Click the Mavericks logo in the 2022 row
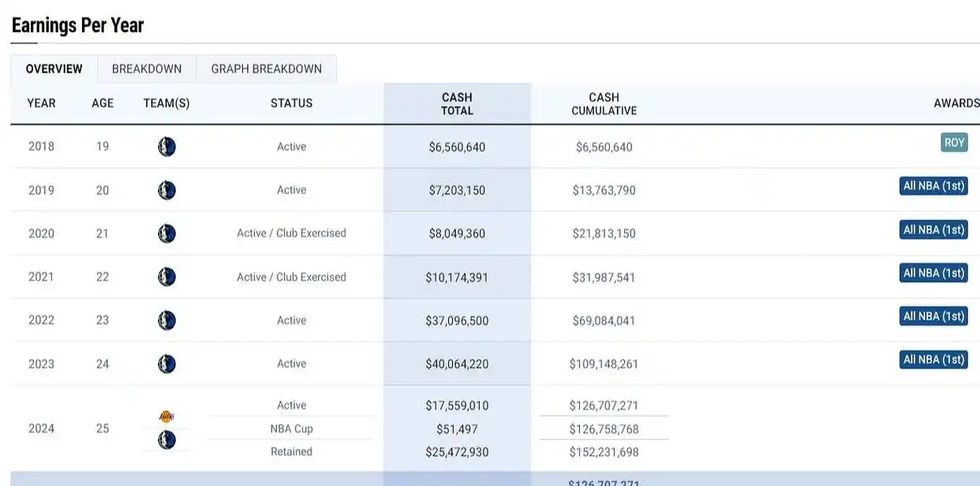This screenshot has width=980, height=486. pos(166,320)
